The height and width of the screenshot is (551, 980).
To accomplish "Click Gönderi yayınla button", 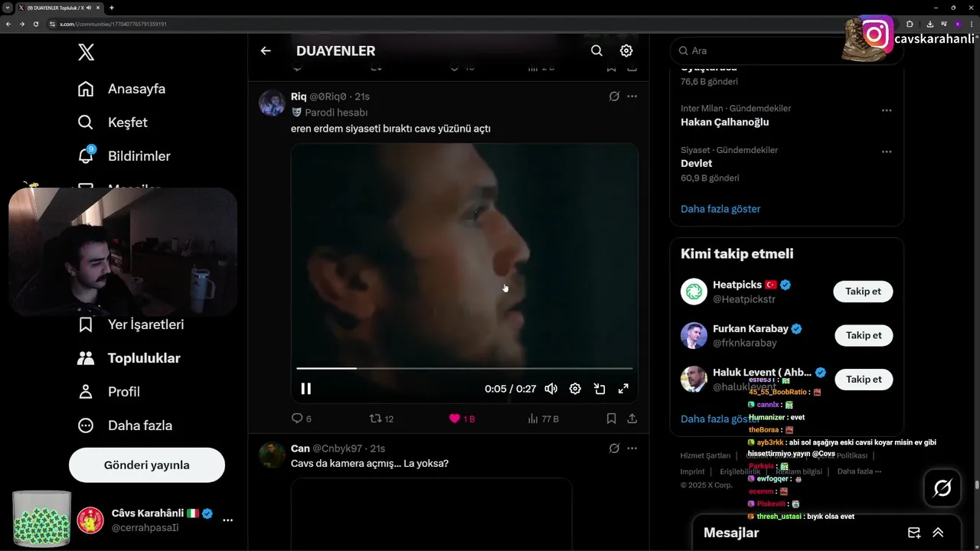I will pos(147,465).
